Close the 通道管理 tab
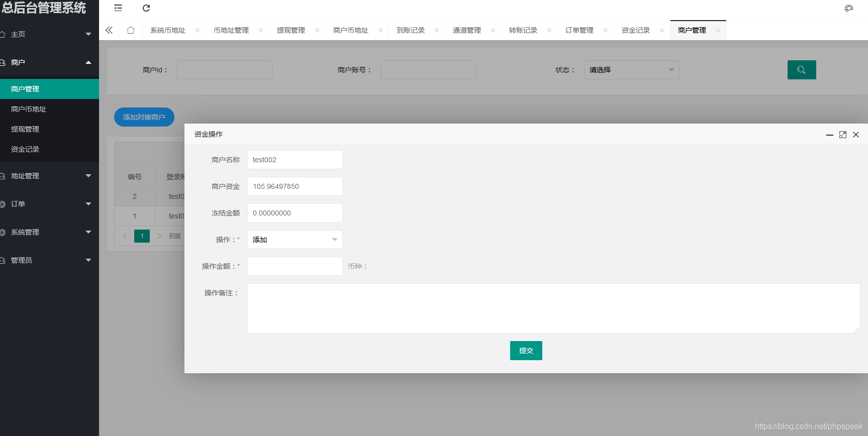The width and height of the screenshot is (868, 436). pyautogui.click(x=493, y=31)
